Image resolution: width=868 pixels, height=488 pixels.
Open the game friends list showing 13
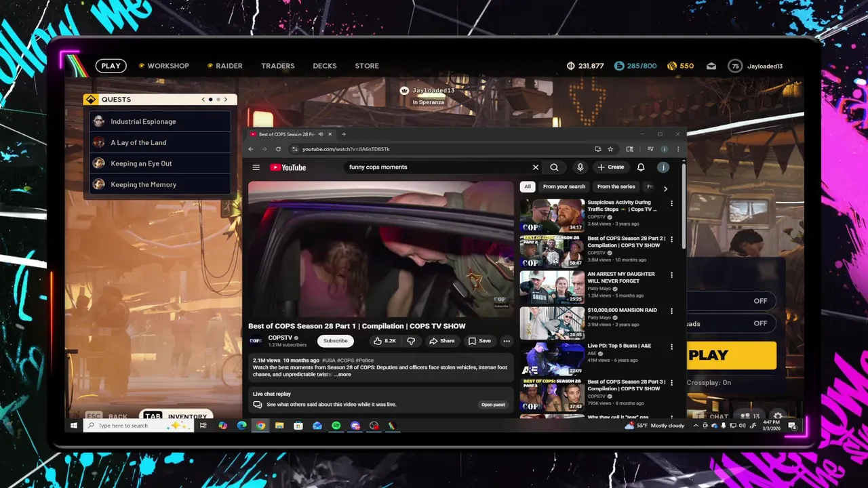click(750, 416)
